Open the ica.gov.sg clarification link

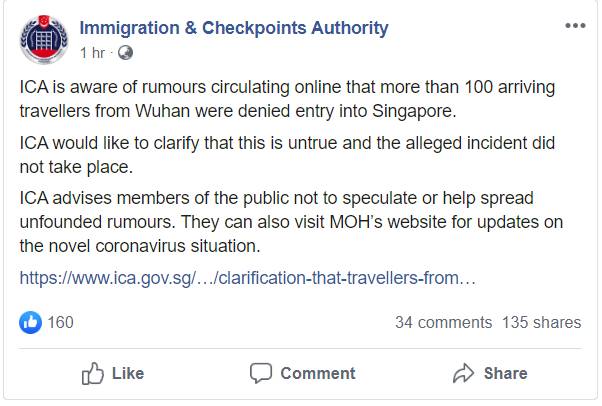[x=247, y=277]
